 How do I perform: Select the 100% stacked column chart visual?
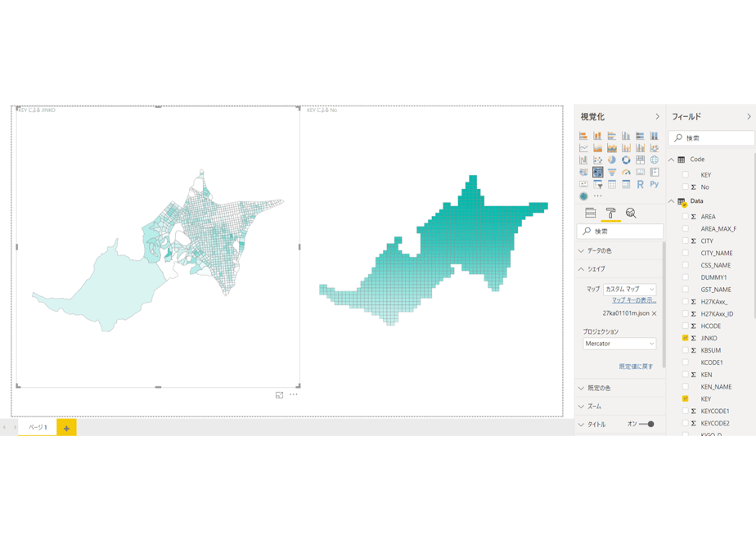click(x=655, y=136)
